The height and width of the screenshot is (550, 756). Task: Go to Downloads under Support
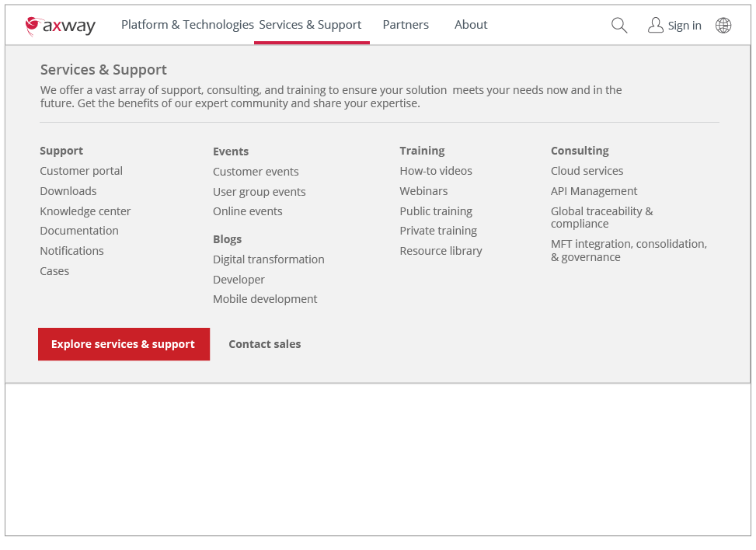point(68,191)
